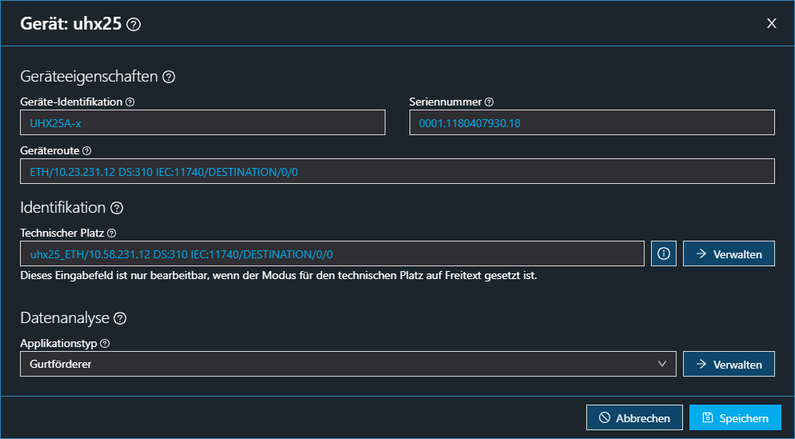Expand the Applikationstyp dropdown showing Gurtförderer
Image resolution: width=795 pixels, height=439 pixels.
[347, 364]
